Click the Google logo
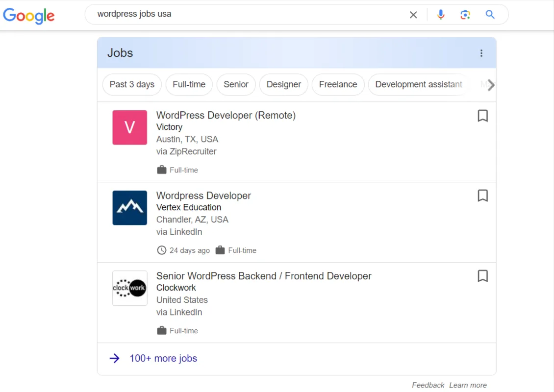 coord(28,16)
